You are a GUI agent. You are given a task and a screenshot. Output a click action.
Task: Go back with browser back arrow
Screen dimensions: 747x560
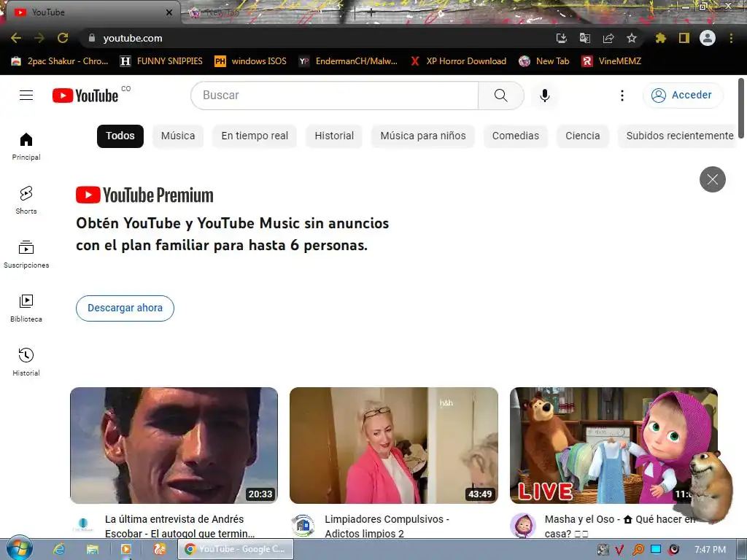click(x=16, y=38)
